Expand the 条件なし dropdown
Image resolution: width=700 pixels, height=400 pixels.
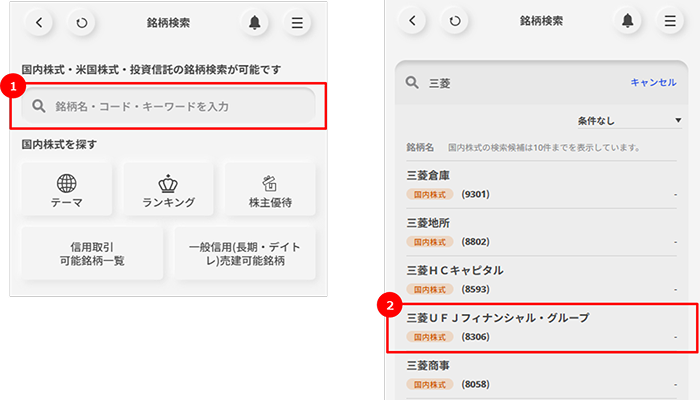tap(628, 121)
